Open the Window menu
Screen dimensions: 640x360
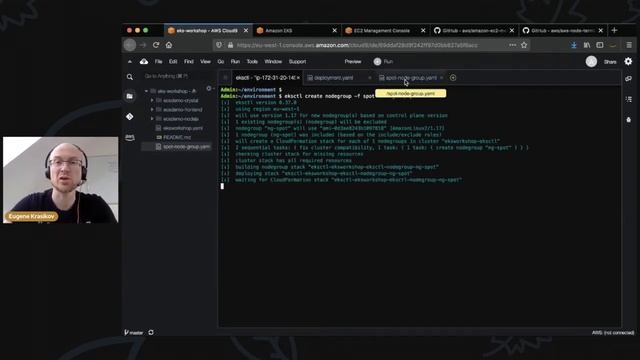273,62
